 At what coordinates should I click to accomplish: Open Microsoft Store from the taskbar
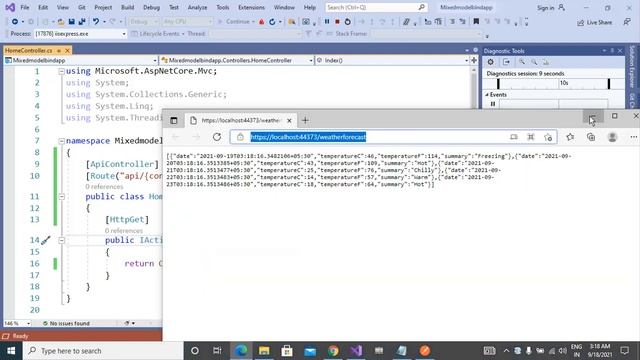coord(287,351)
